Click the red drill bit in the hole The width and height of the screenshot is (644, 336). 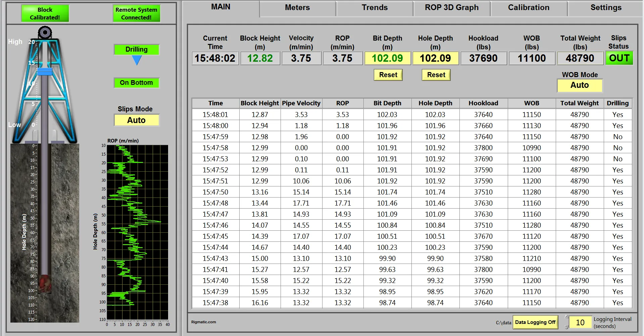click(45, 284)
